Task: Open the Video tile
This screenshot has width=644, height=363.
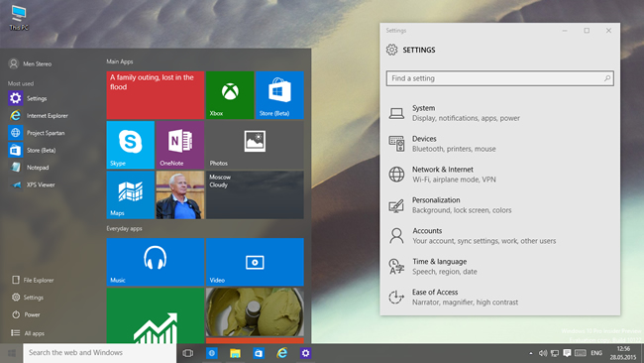Action: click(255, 262)
